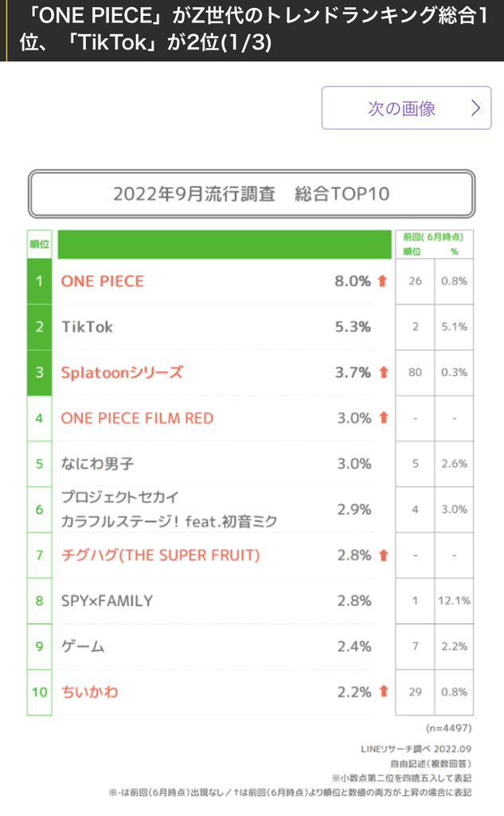Click the red arrow beside ONE PIECE FILM RED
The width and height of the screenshot is (504, 816).
[382, 418]
